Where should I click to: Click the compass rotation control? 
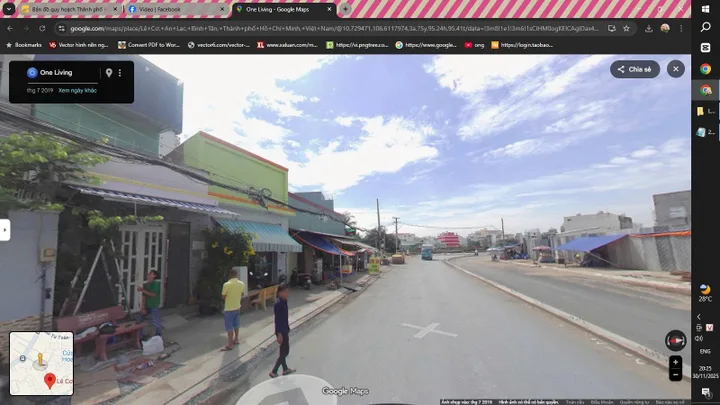click(x=675, y=341)
